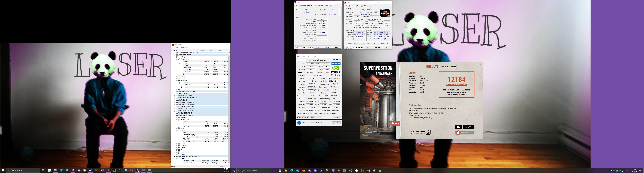The height and width of the screenshot is (173, 644).
Task: Switch to Advanced tab in GPU-Z
Action: tap(316, 60)
